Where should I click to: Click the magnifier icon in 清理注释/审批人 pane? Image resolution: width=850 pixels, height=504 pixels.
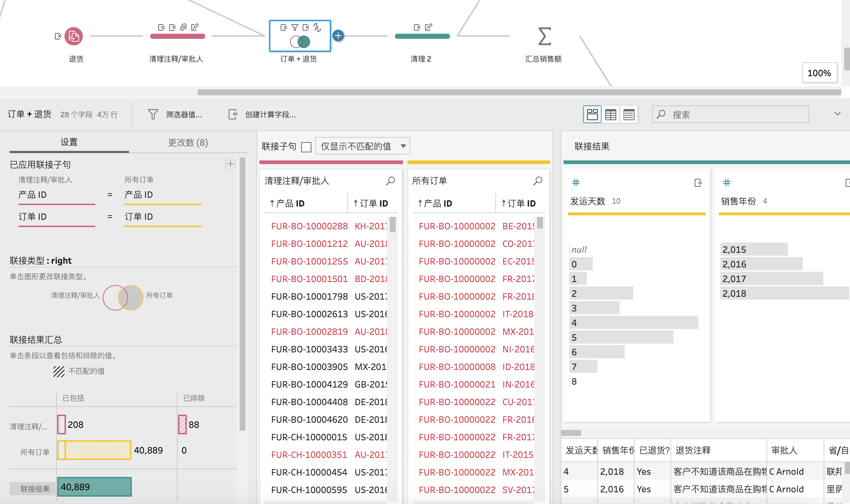point(390,181)
